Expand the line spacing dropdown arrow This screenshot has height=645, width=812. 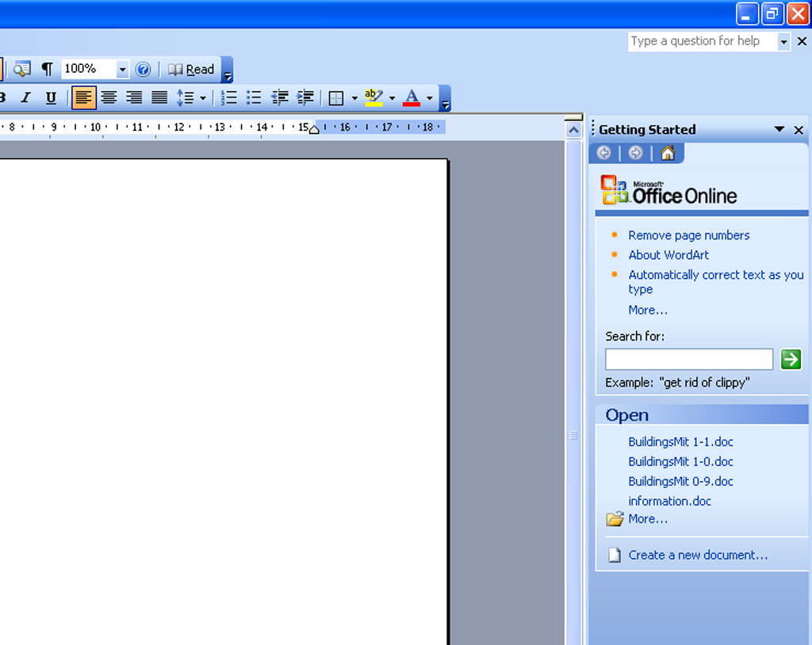click(203, 98)
